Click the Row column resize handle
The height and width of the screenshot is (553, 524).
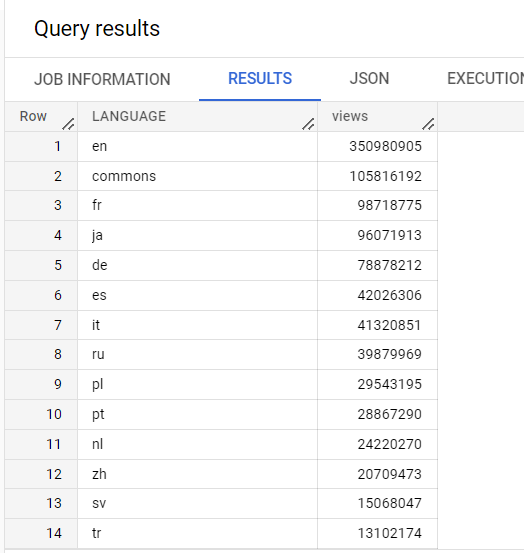[69, 124]
